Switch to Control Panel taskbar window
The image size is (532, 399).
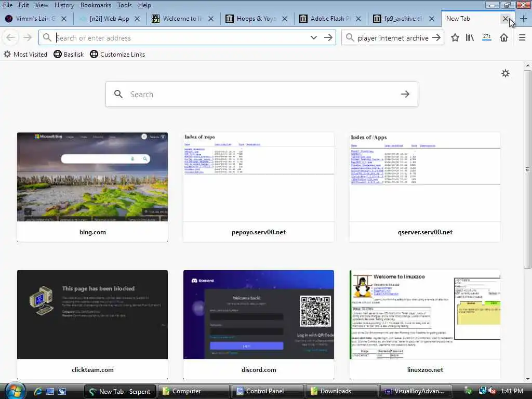point(268,391)
